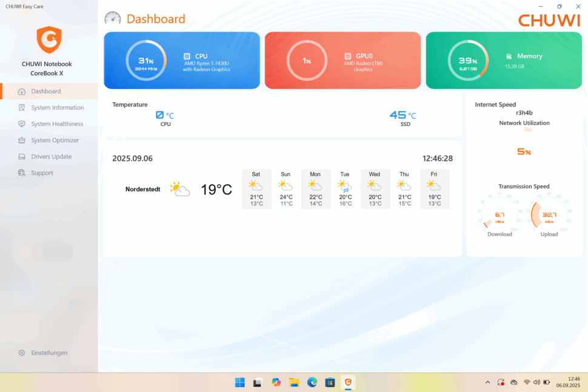
Task: Click the Wi-Fi tray icon
Action: point(527,382)
